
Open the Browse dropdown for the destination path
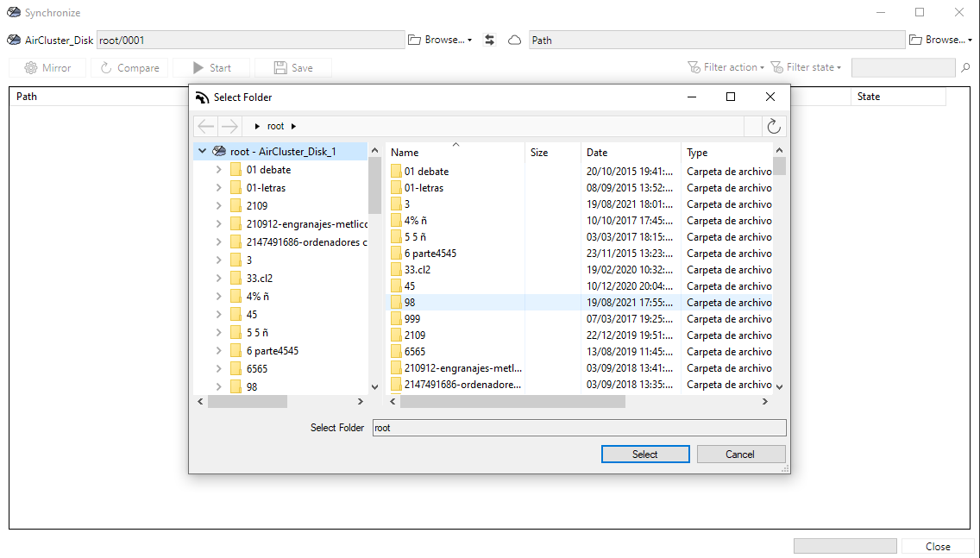click(x=940, y=40)
